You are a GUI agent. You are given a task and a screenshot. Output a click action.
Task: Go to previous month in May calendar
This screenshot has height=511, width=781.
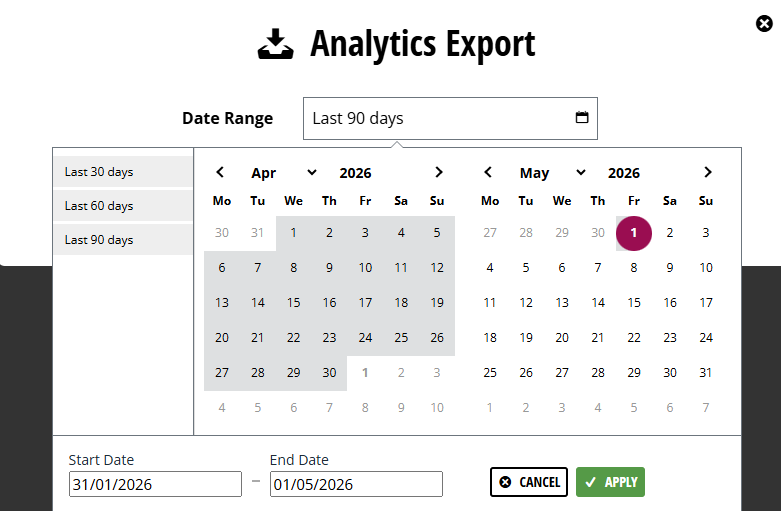tap(488, 172)
